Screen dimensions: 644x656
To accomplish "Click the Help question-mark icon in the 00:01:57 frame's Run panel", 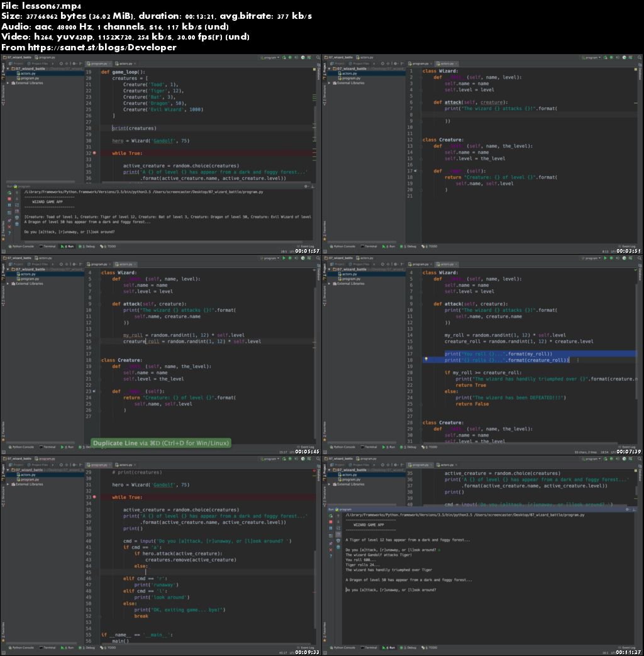I will click(9, 233).
